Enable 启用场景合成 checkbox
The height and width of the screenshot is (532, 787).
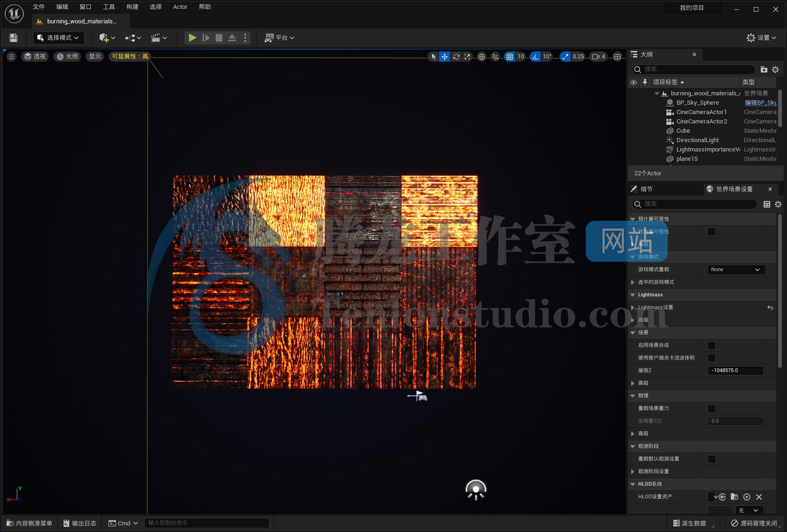[712, 345]
